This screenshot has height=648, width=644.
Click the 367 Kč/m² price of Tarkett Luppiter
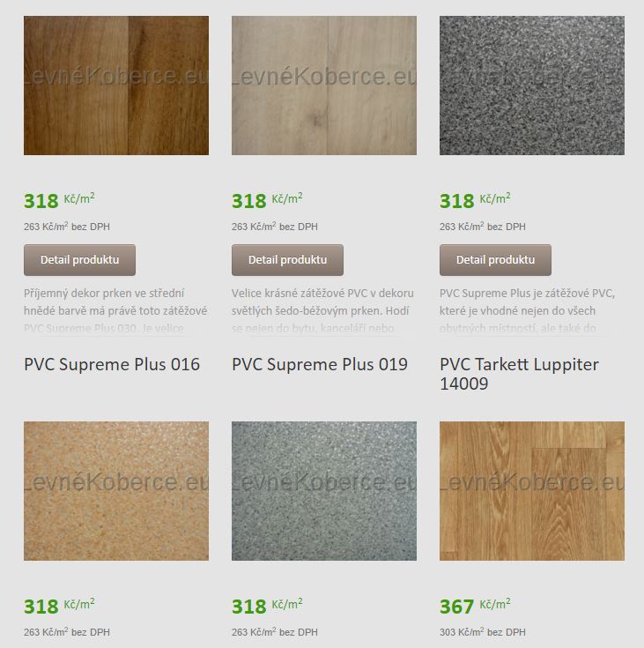click(x=475, y=607)
